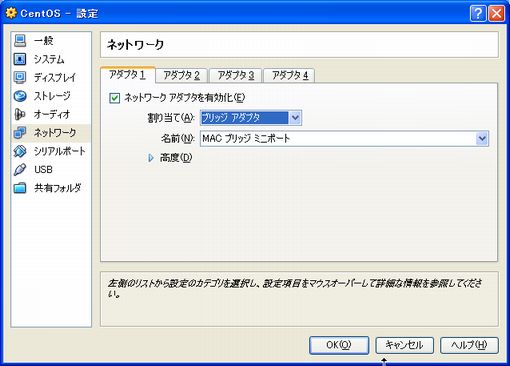Go to ディスプレイ settings label
This screenshot has width=510, height=366.
point(55,77)
